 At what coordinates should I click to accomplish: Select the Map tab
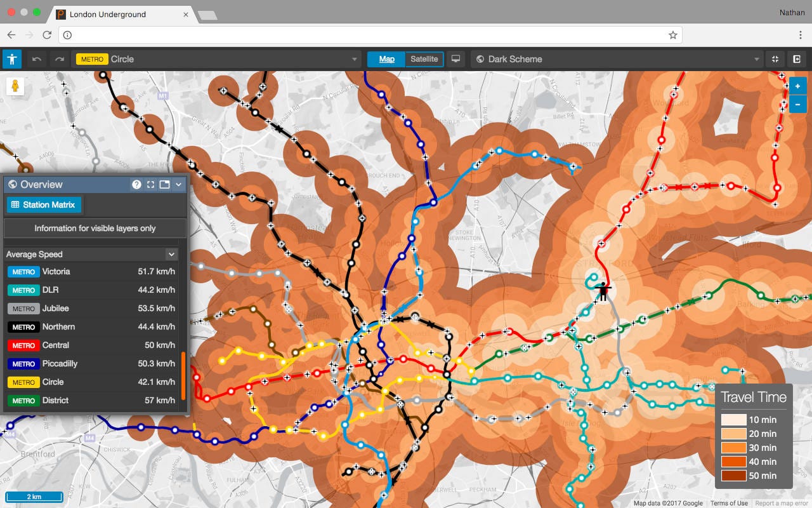click(x=385, y=58)
